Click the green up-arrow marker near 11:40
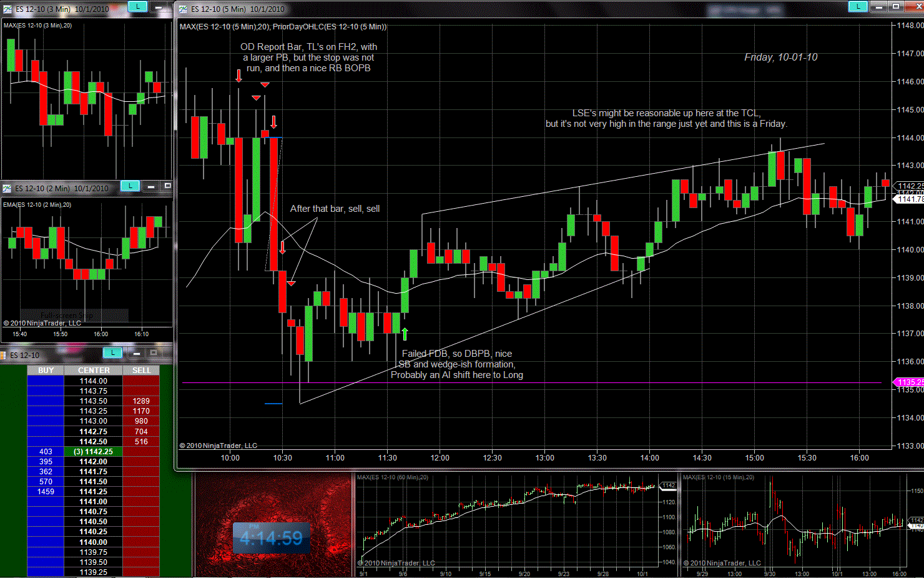924x578 pixels. point(405,334)
